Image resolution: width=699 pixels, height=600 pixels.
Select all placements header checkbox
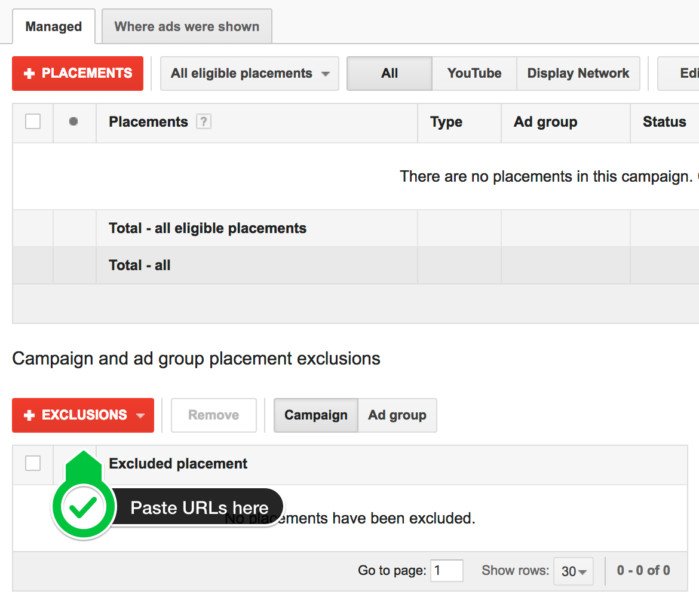33,122
